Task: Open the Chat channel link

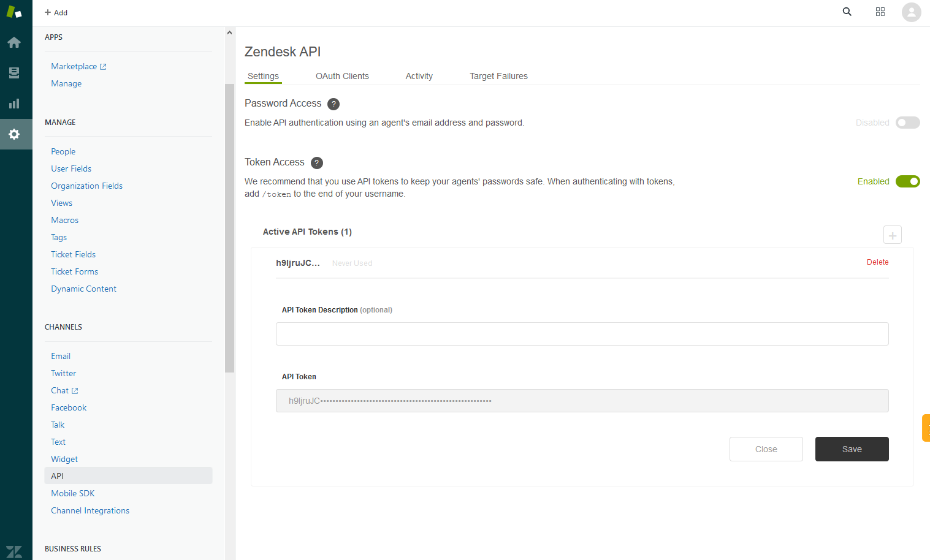Action: [59, 390]
